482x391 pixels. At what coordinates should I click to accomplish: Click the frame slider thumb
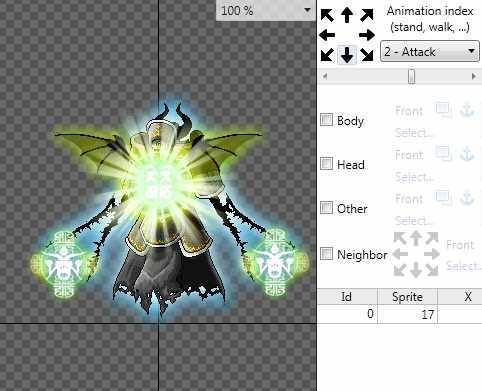click(x=412, y=76)
